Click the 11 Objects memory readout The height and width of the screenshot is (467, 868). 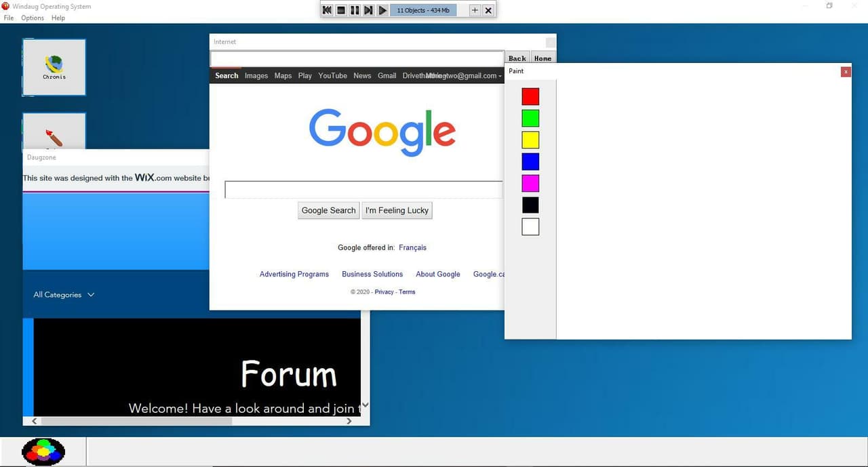coord(423,10)
